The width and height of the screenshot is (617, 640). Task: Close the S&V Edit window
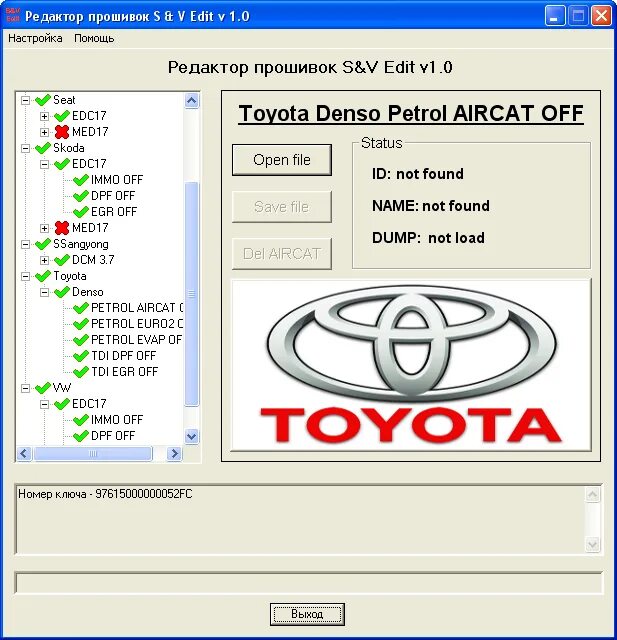click(x=601, y=16)
